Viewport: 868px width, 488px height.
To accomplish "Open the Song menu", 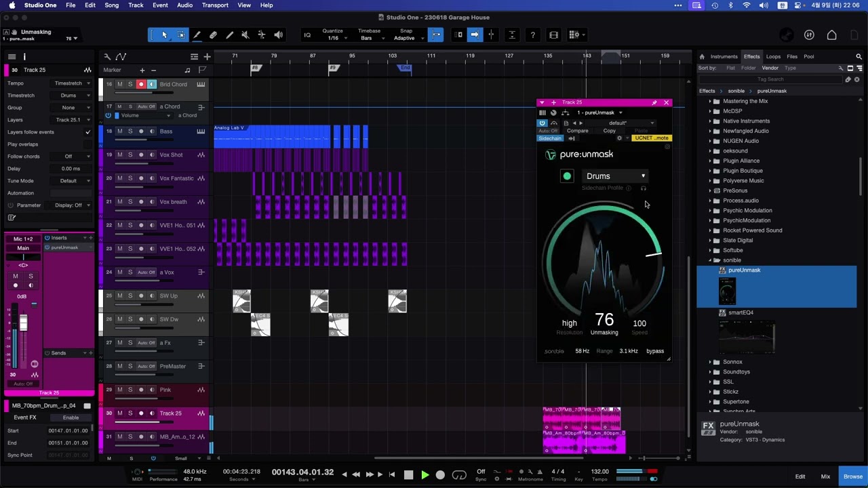I will 112,5.
